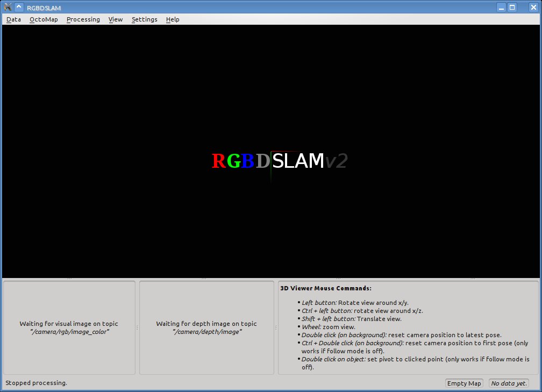Click 'Stopped processing.' status text
Image resolution: width=542 pixels, height=392 pixels.
(37, 383)
